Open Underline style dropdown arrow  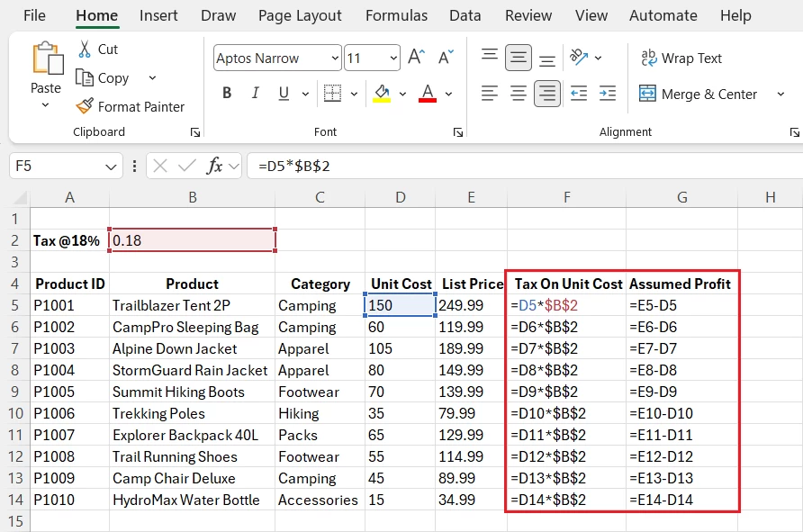click(305, 94)
